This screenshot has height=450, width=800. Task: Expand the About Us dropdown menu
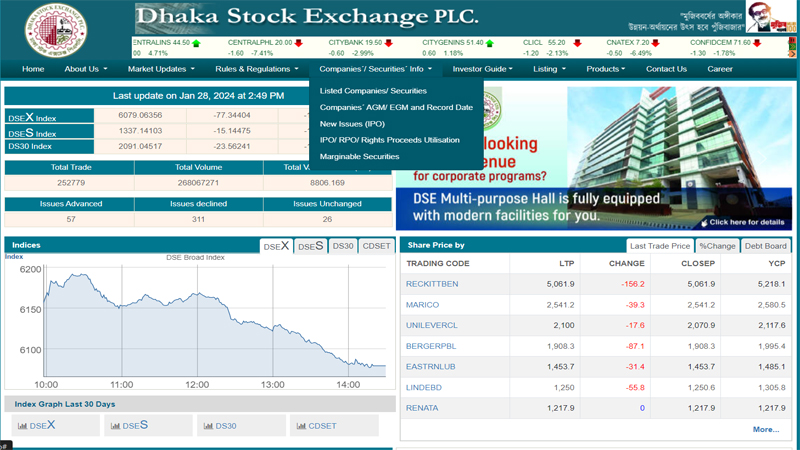click(x=86, y=69)
